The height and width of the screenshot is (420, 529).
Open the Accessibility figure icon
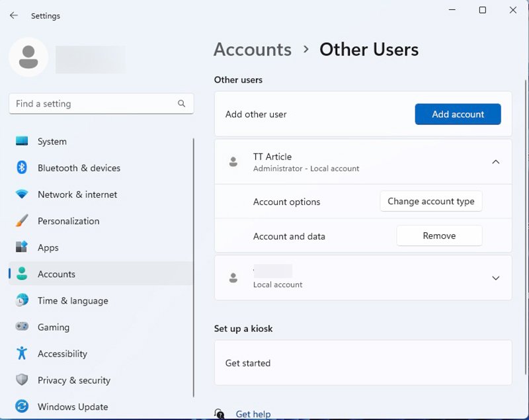pos(22,354)
